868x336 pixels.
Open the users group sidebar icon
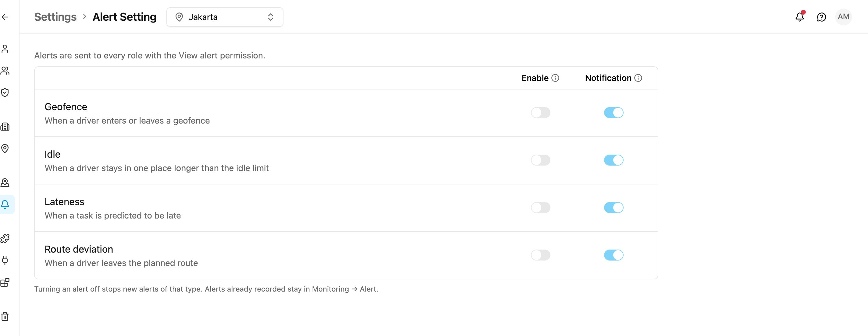[x=5, y=71]
